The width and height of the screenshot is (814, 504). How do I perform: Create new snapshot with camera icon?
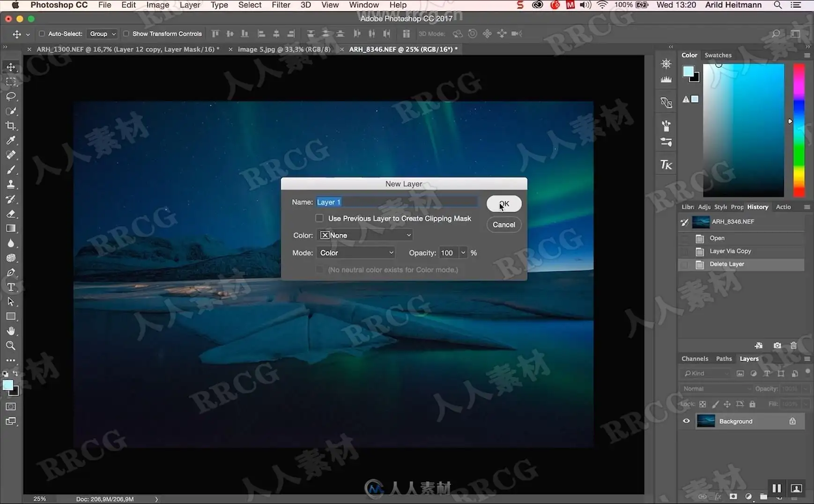click(x=777, y=346)
